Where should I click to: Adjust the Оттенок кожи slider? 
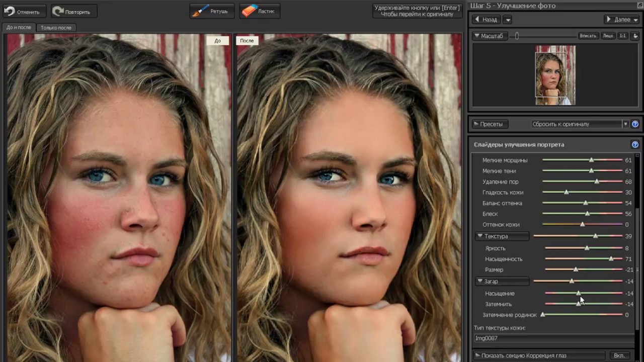tap(582, 224)
